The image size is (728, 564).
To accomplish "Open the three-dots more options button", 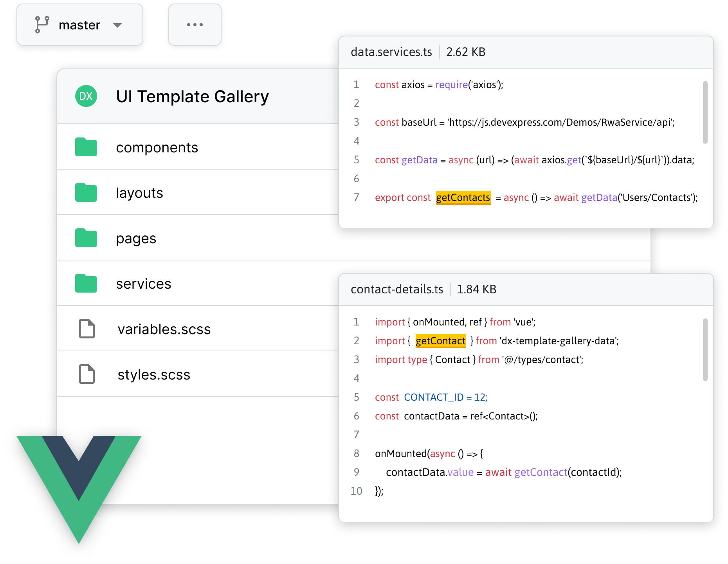I will tap(195, 25).
